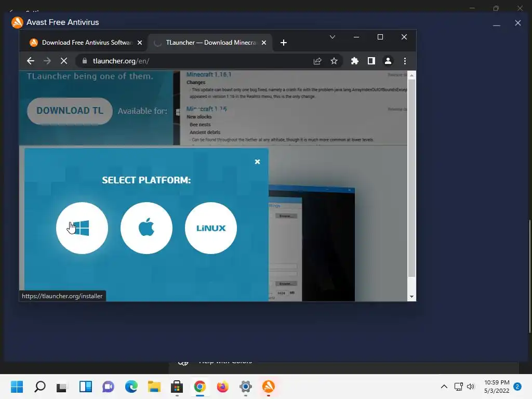This screenshot has height=399, width=532.
Task: Open File Explorer from taskbar
Action: pyautogui.click(x=154, y=387)
